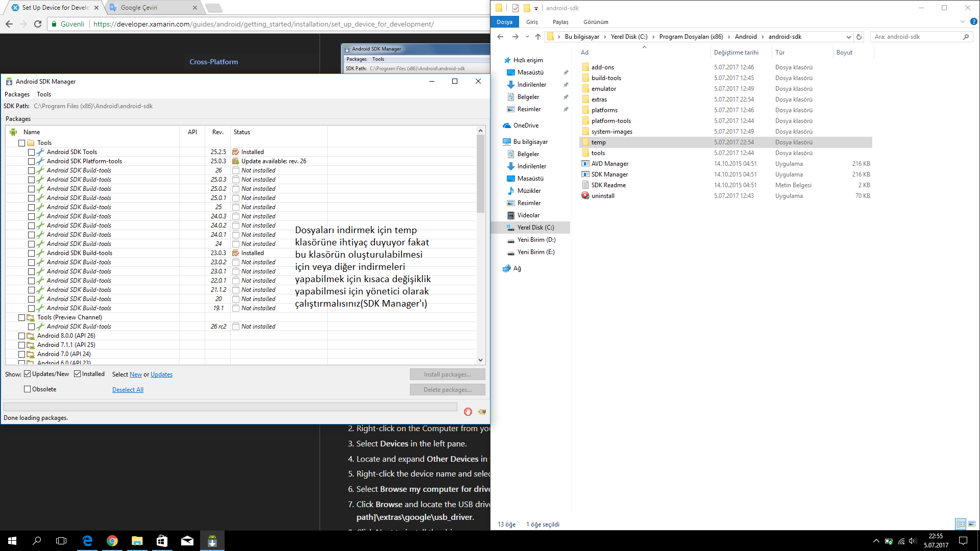The image size is (980, 551).
Task: Uncheck the Installed filter checkbox
Action: click(78, 374)
